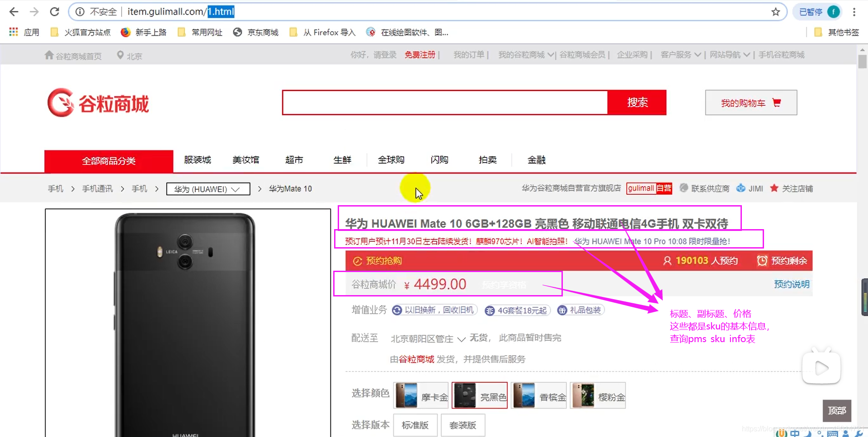
Task: Open the 全部商品分类 category menu
Action: 108,161
